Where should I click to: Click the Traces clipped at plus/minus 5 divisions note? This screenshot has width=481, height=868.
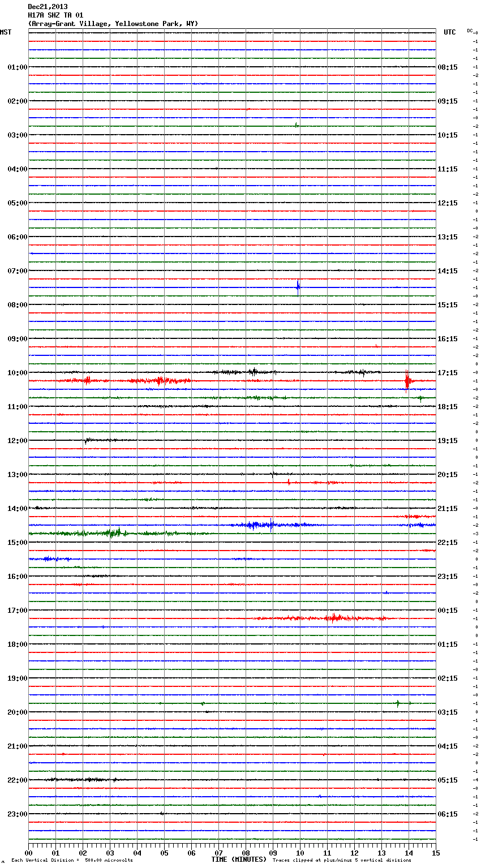pos(342,860)
